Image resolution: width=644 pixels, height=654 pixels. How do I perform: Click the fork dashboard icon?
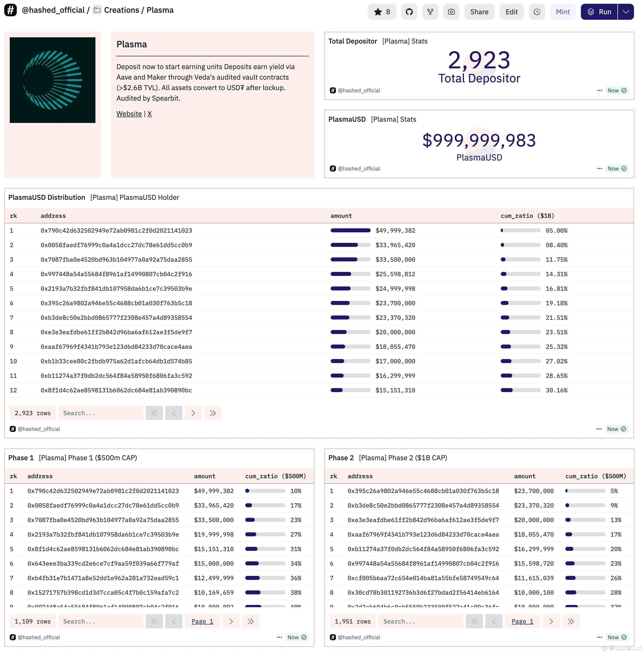click(430, 12)
